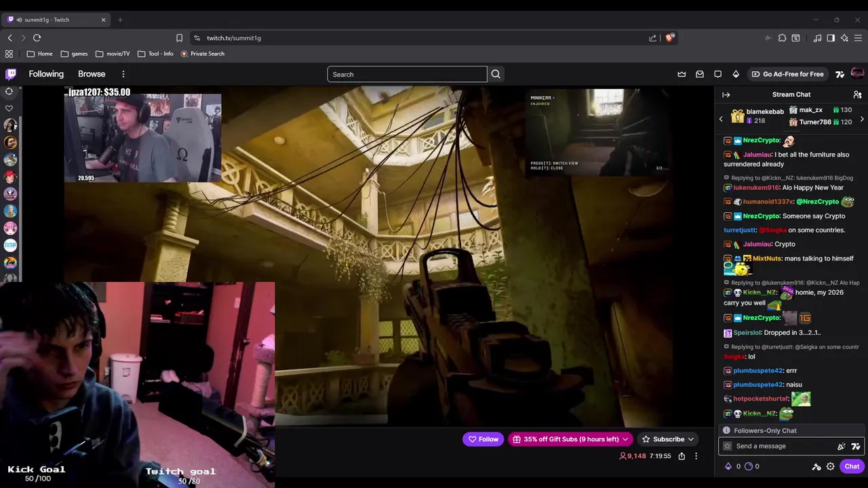Open Prime Loot crown icon
The image size is (868, 488).
[682, 75]
